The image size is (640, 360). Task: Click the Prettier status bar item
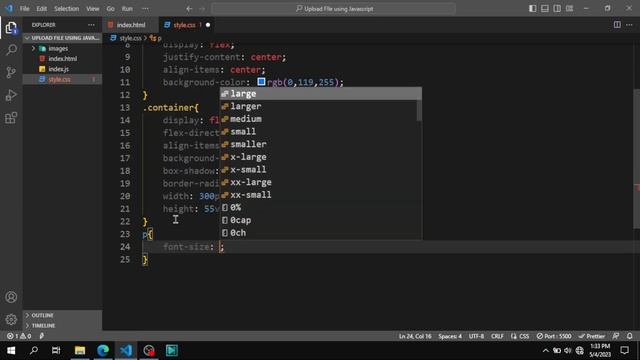coord(591,336)
